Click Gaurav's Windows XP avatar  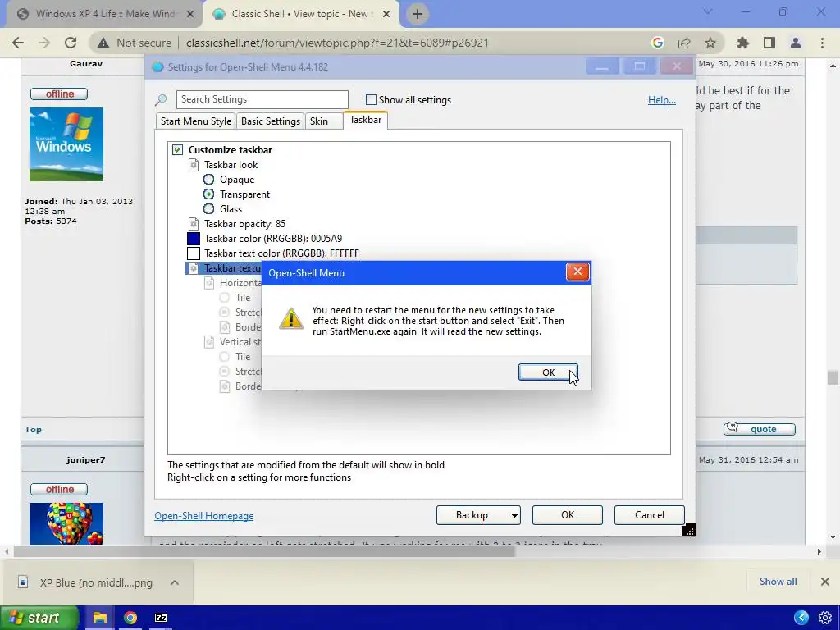[66, 144]
